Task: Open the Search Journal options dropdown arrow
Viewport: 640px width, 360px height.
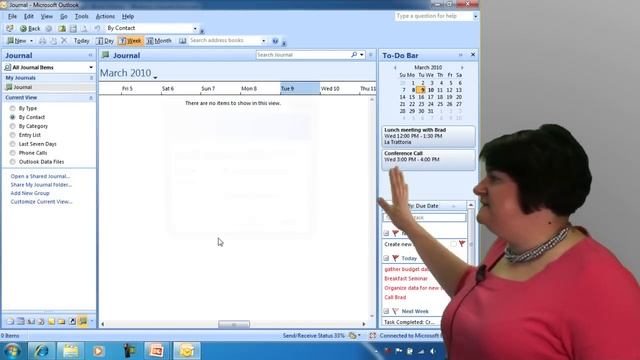Action: click(x=362, y=55)
